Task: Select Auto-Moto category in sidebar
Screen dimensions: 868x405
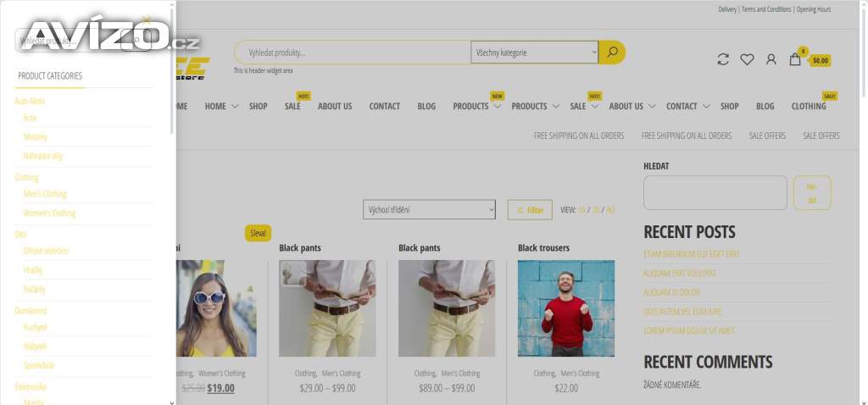Action: pos(30,102)
